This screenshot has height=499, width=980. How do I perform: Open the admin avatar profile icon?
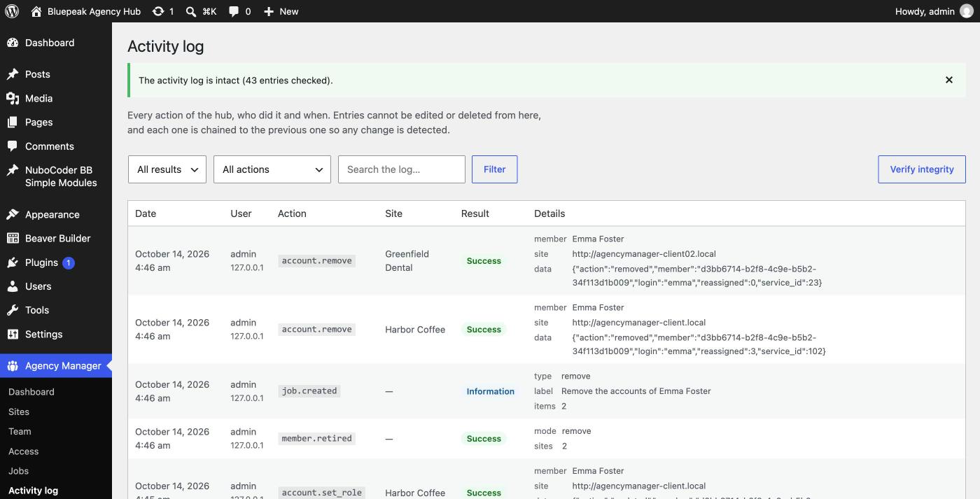pos(967,11)
